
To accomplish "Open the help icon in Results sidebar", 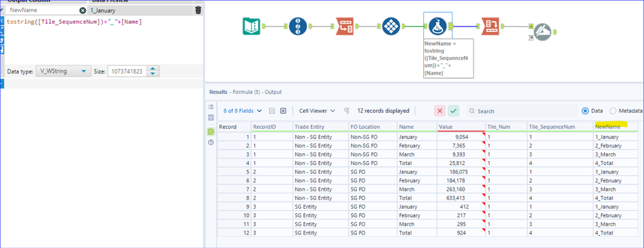I will 211,142.
